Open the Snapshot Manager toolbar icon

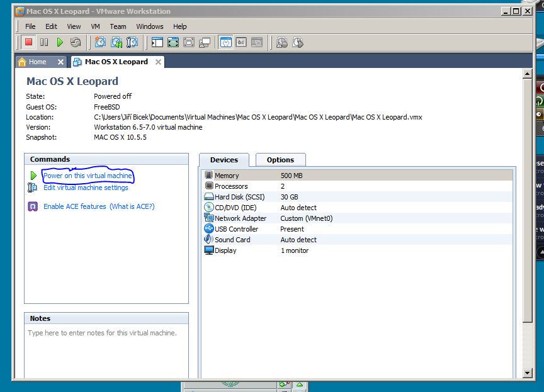[x=132, y=42]
